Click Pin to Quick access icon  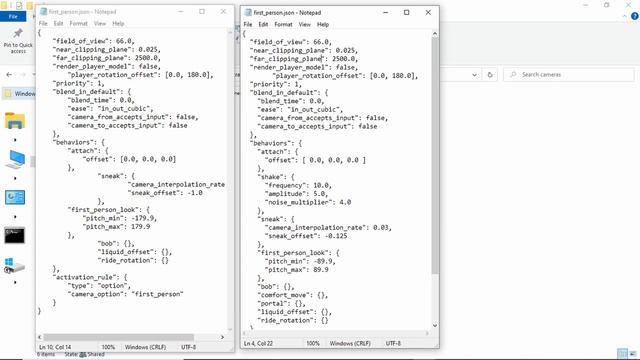(x=18, y=33)
